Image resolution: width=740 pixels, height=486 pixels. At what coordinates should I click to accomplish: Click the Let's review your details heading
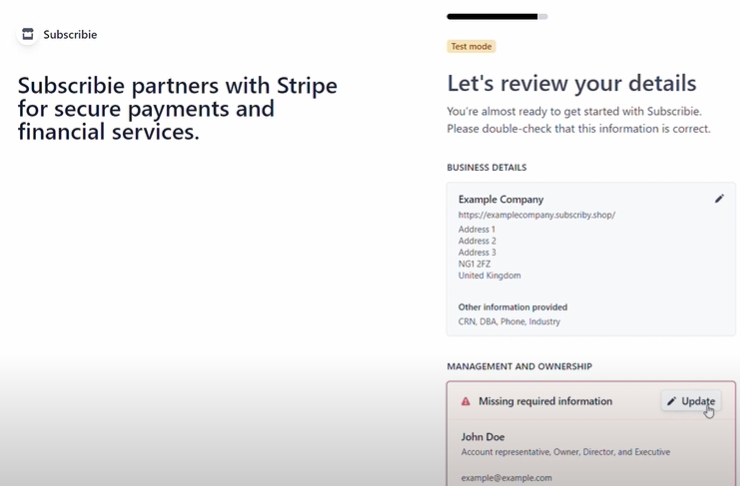(572, 83)
